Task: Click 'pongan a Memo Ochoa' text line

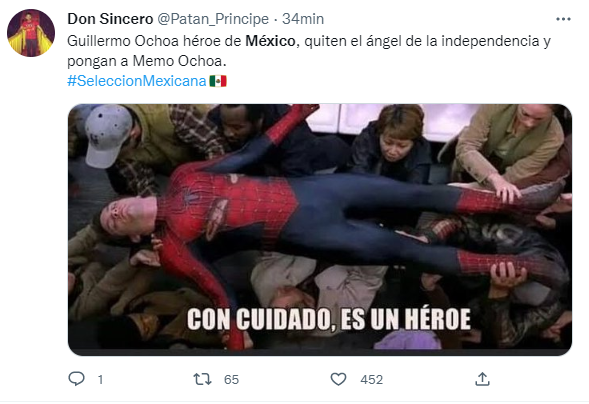Action: [x=147, y=61]
